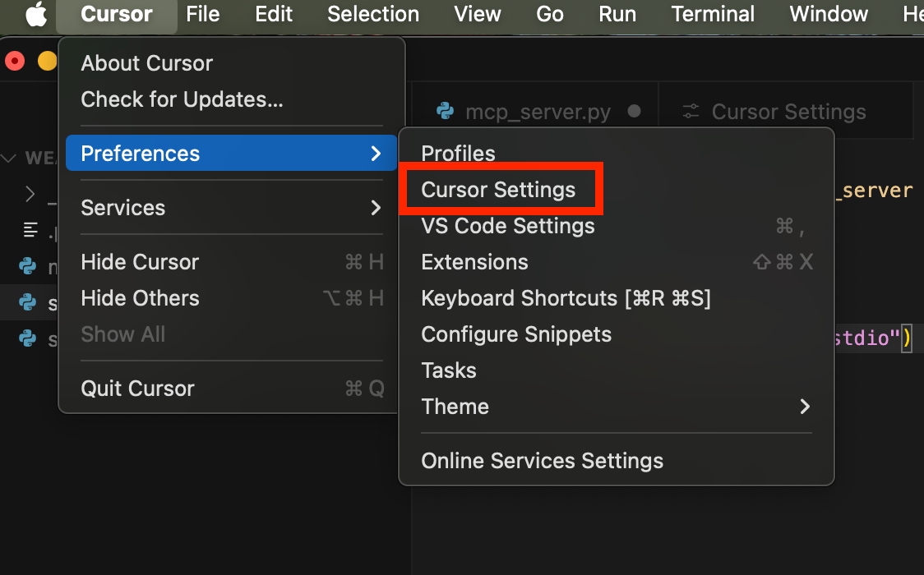Screen dimensions: 924x575
Task: Open the View menu
Action: tap(478, 14)
